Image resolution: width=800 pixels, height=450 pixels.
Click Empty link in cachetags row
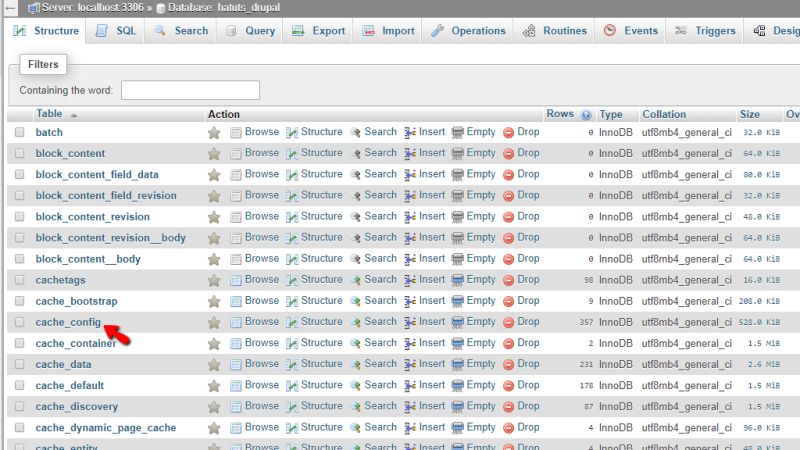pos(481,280)
